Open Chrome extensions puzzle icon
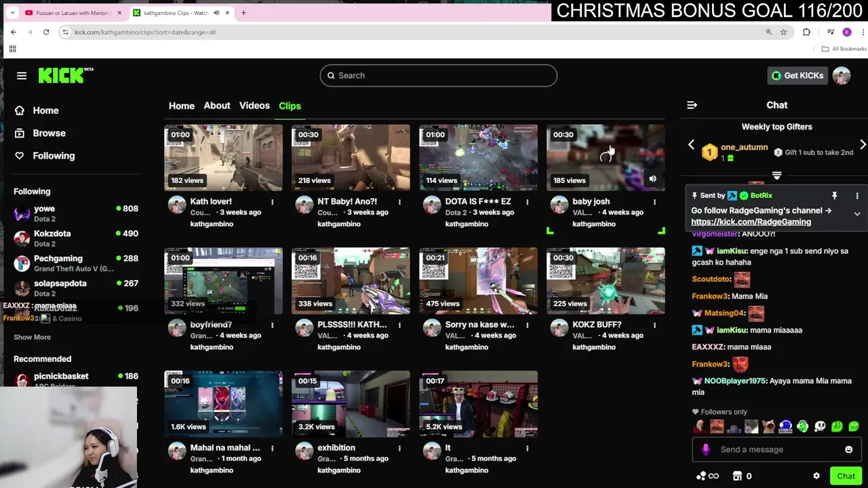The height and width of the screenshot is (488, 868). [806, 32]
